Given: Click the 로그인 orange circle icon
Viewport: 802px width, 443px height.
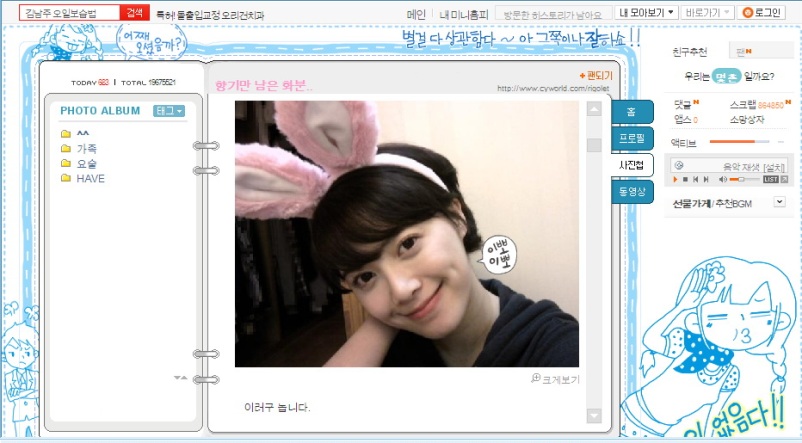Looking at the screenshot, I should pos(748,12).
